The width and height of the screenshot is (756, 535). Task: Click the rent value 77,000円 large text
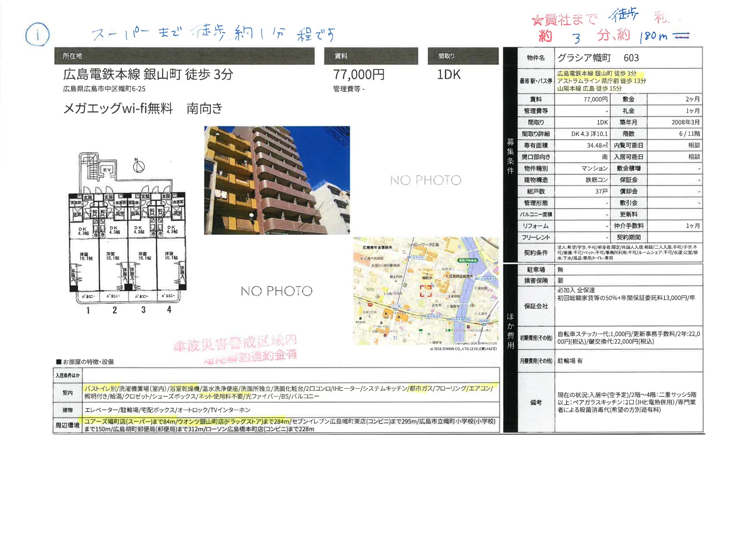359,75
